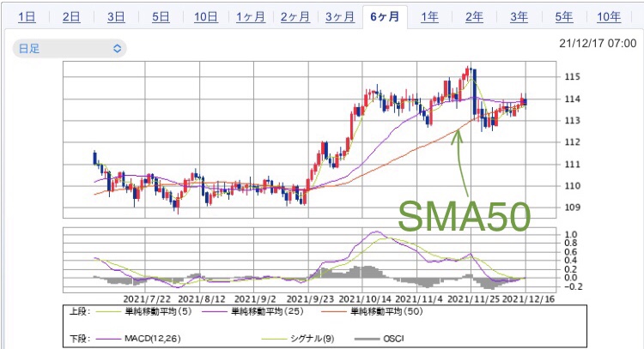The width and height of the screenshot is (644, 349).
Task: Click the active 6ヶ月 tab
Action: coord(385,17)
